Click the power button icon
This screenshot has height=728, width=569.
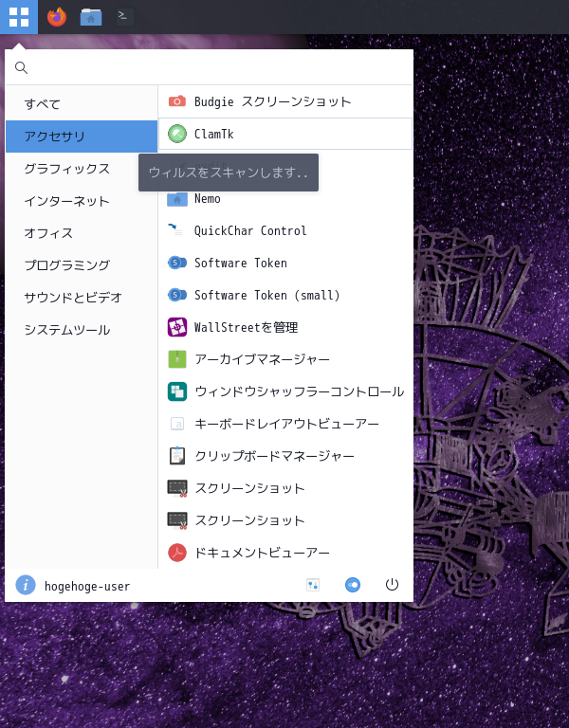pos(392,585)
